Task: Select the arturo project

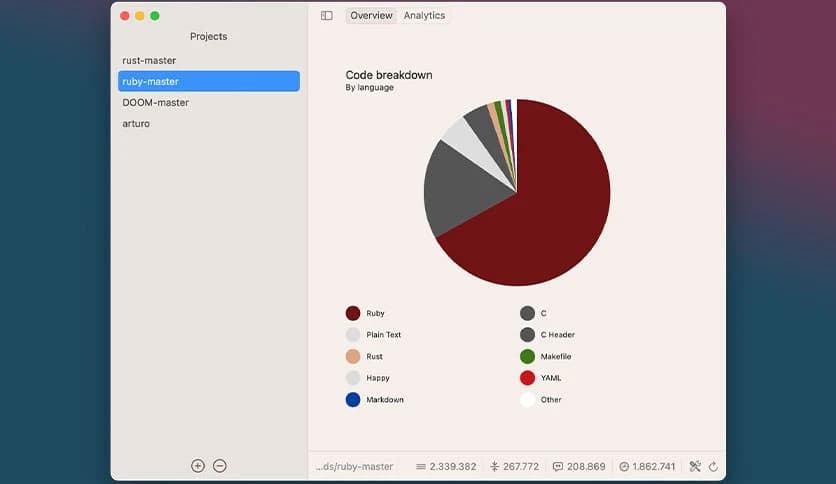Action: 208,123
